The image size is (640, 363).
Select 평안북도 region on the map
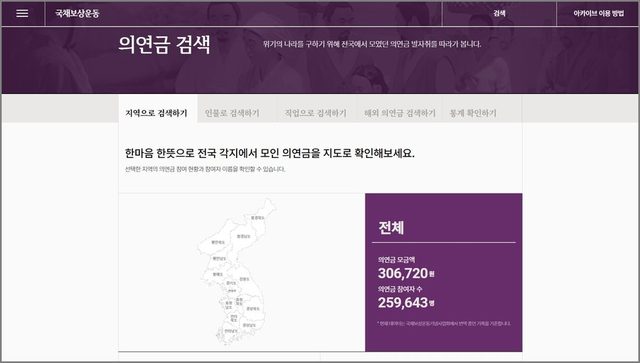tap(218, 242)
